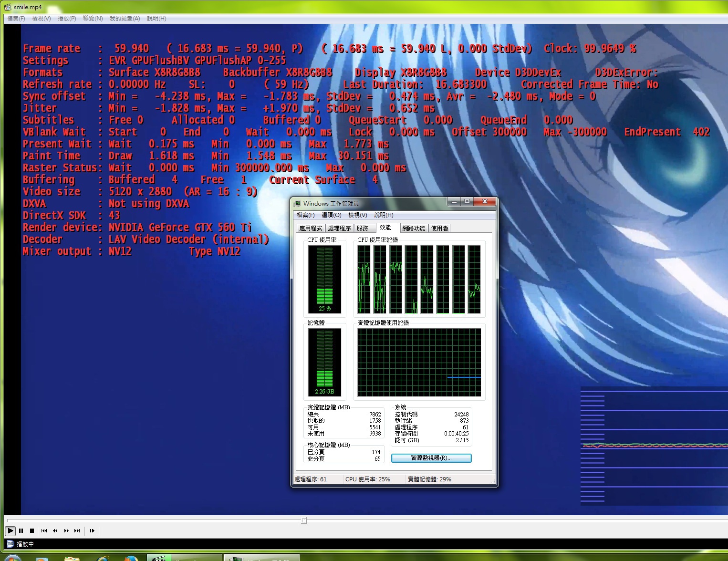Click the 播放中 status text

(x=25, y=544)
